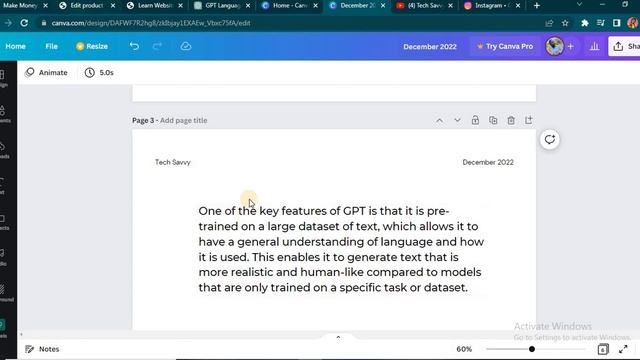640x360 pixels.
Task: Share this page from address bar
Action: tap(549, 23)
